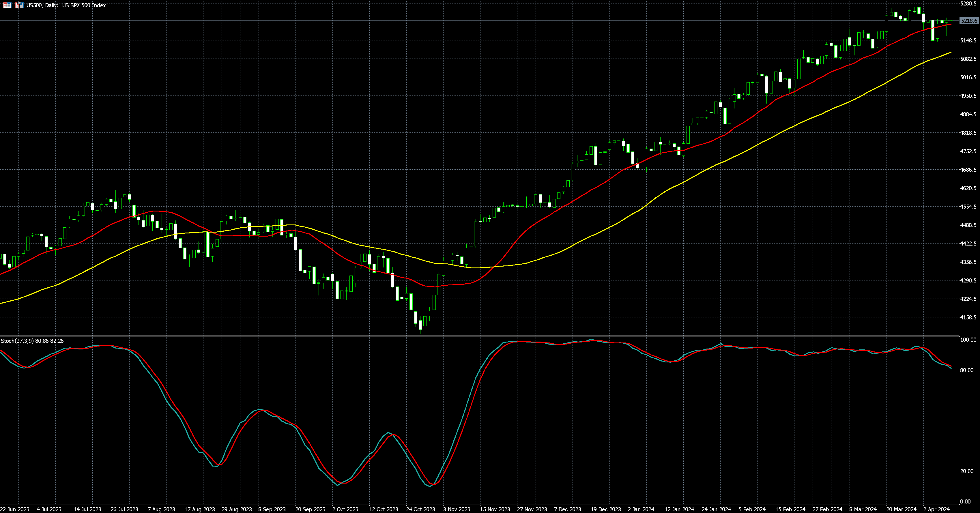Click the 5280.5 price scale label
The width and height of the screenshot is (980, 513).
coord(968,4)
